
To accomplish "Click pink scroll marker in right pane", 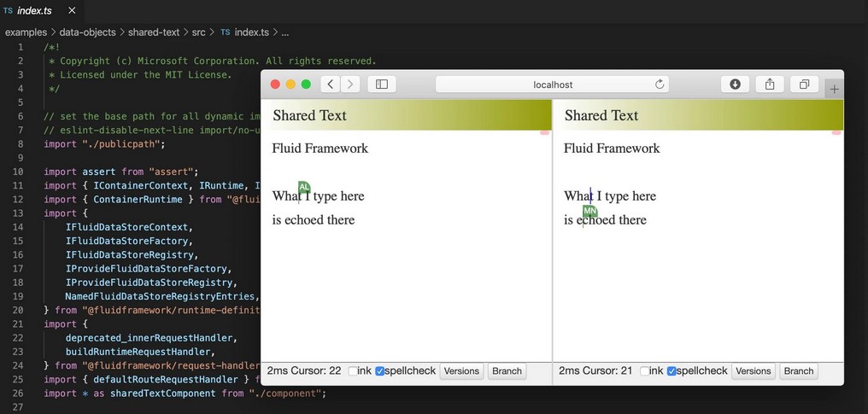I will 836,132.
